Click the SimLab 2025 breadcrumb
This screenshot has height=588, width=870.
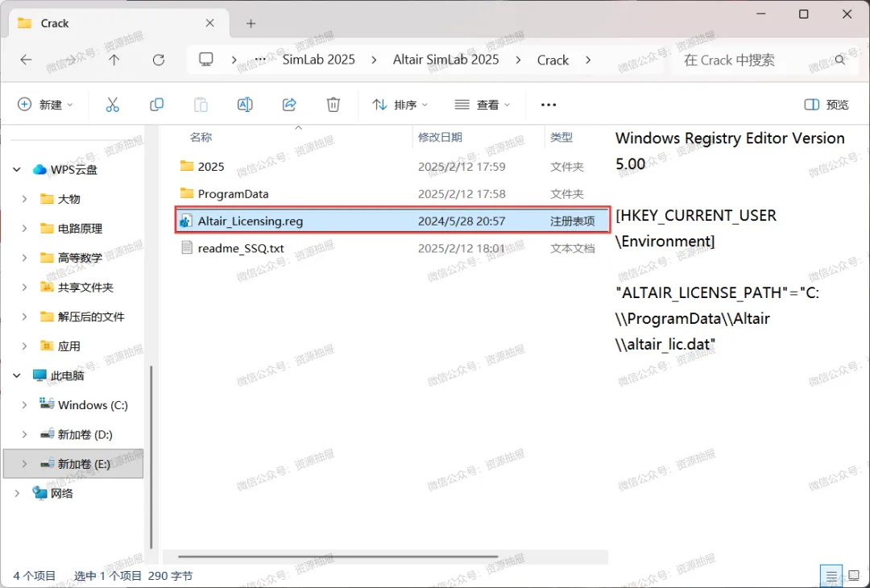point(318,60)
